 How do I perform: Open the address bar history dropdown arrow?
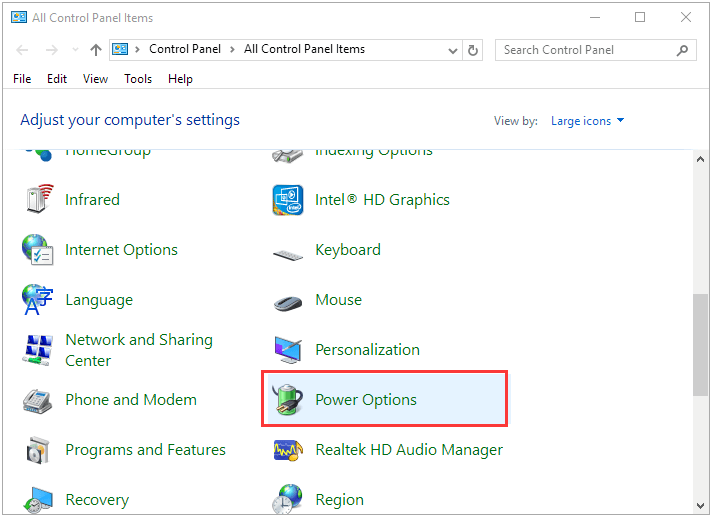pyautogui.click(x=450, y=49)
